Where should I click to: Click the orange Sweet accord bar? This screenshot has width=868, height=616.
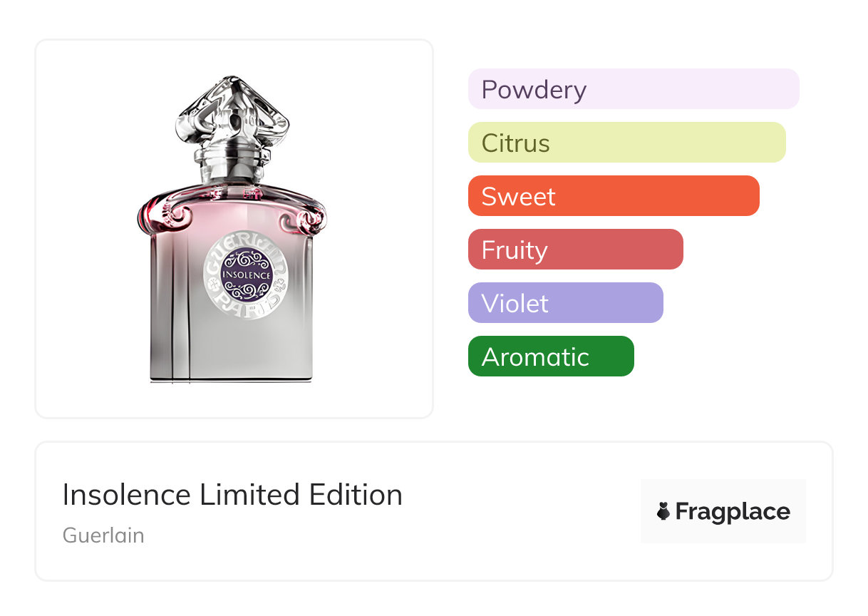(x=613, y=196)
